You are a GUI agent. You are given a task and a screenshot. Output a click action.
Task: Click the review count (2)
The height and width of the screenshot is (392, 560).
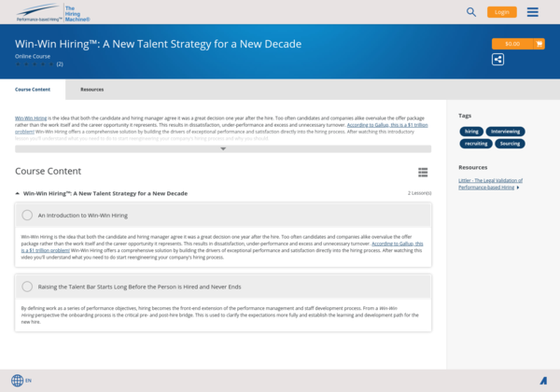pyautogui.click(x=60, y=64)
